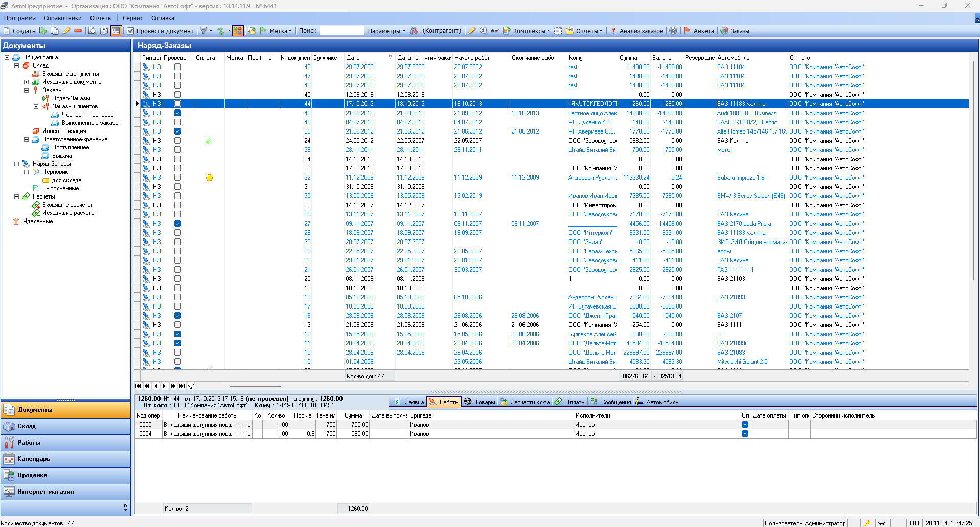The width and height of the screenshot is (980, 527).
Task: Click the dotted selection rectangle icon
Action: 558,31
